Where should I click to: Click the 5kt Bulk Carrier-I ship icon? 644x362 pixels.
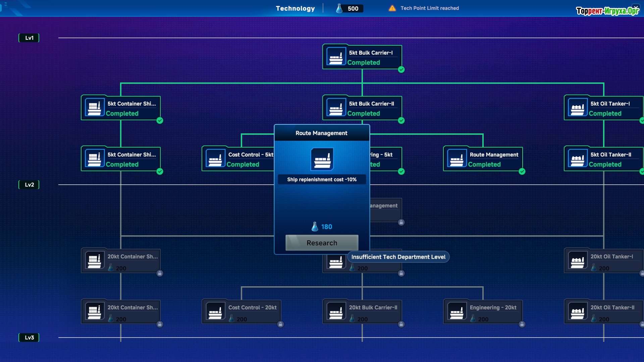336,56
